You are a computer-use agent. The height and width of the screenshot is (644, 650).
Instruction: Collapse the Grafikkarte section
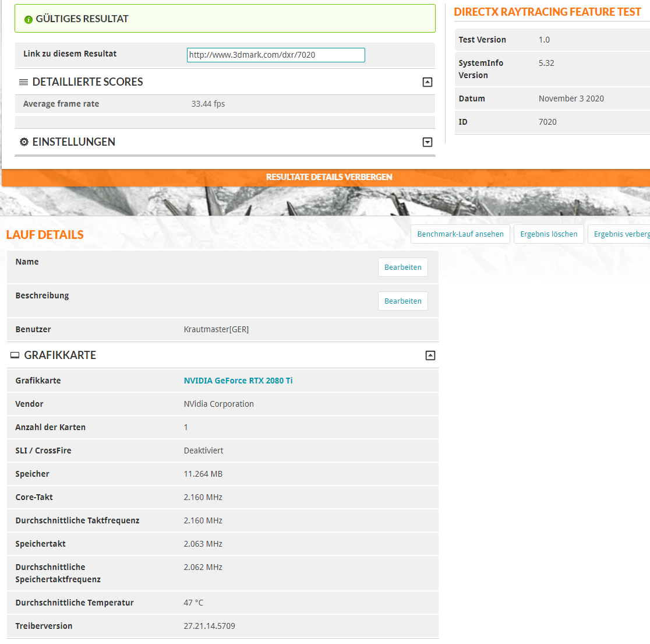[x=430, y=356]
